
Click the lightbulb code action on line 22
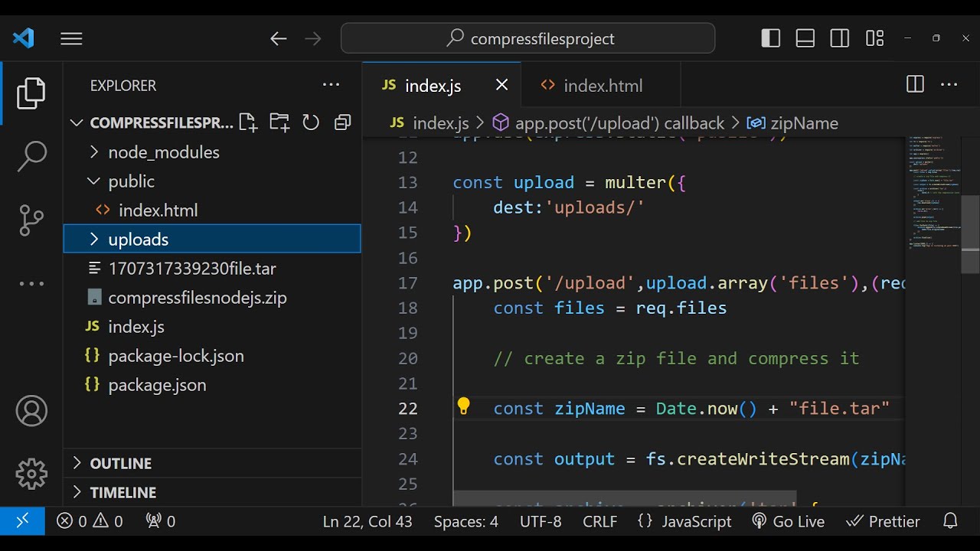pyautogui.click(x=463, y=406)
